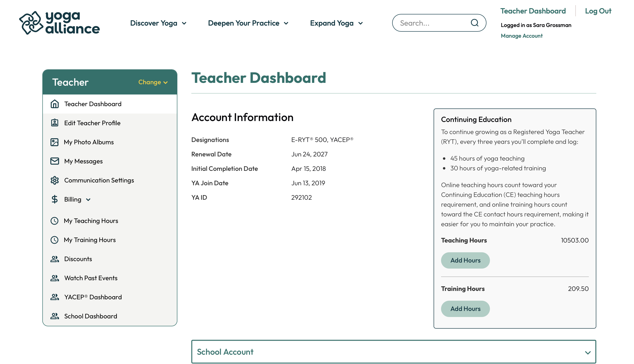This screenshot has width=634, height=364.
Task: Open My Teaching Hours page
Action: click(x=91, y=221)
